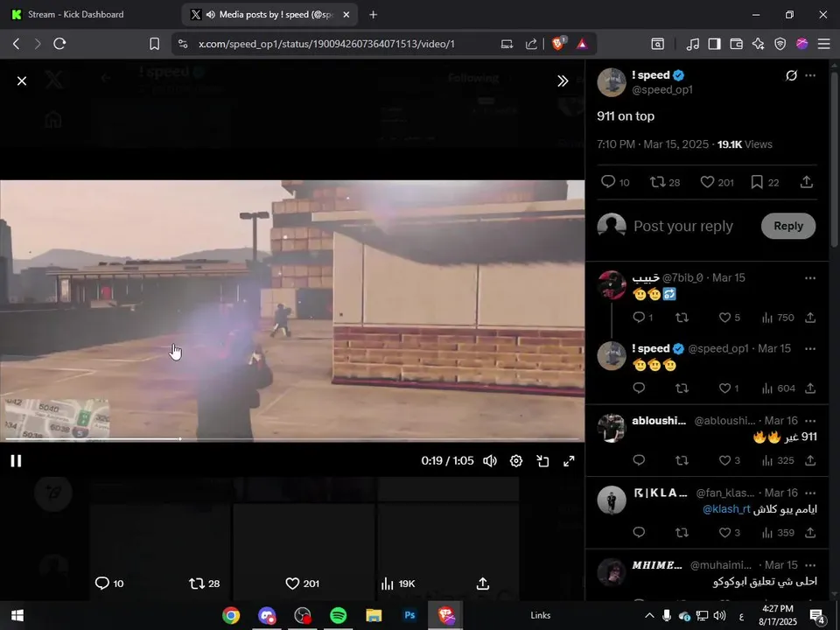Reply to the @7bib_0 comment
The width and height of the screenshot is (840, 630).
pyautogui.click(x=643, y=318)
